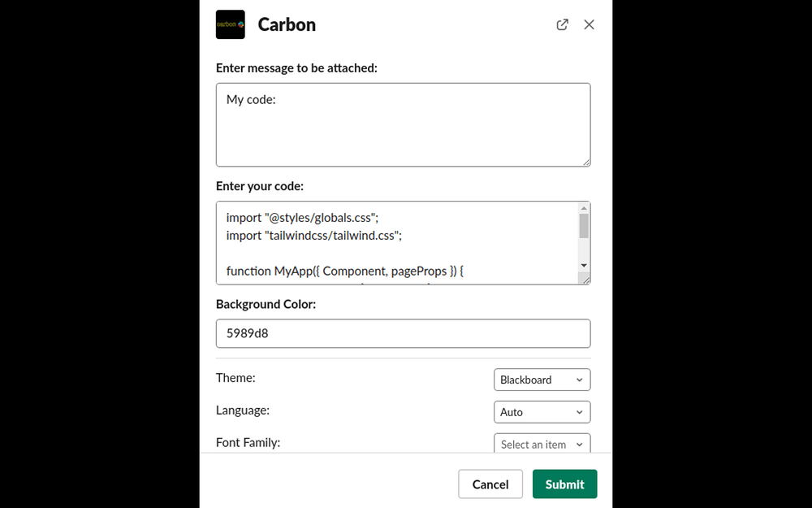The height and width of the screenshot is (508, 812).
Task: Click the code box scroll up arrow
Action: click(x=584, y=208)
